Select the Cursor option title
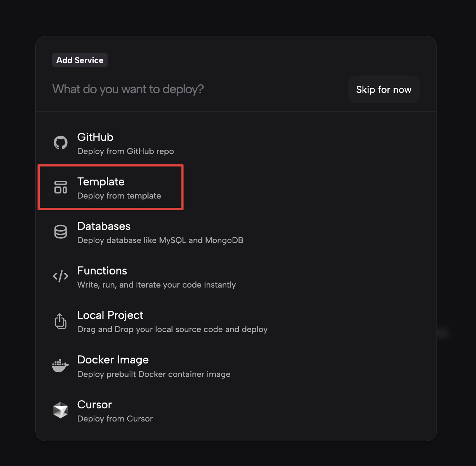Image resolution: width=476 pixels, height=466 pixels. click(x=94, y=404)
